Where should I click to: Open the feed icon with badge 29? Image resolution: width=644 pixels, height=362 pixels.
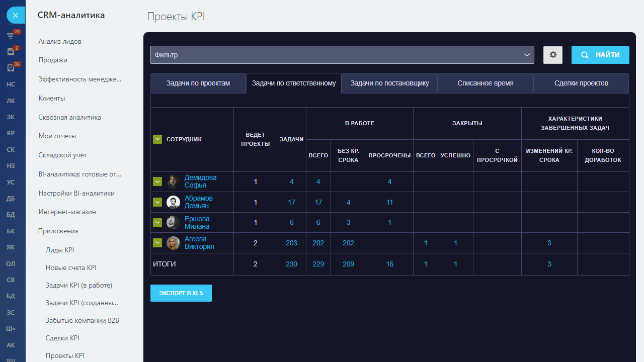(x=11, y=36)
